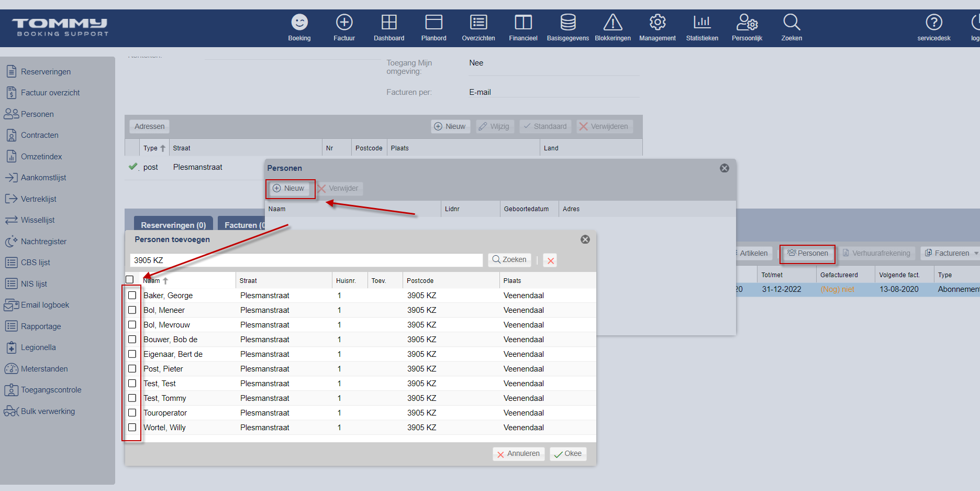The image size is (980, 491).
Task: Click Nieuw in Personen dialog
Action: pyautogui.click(x=288, y=189)
